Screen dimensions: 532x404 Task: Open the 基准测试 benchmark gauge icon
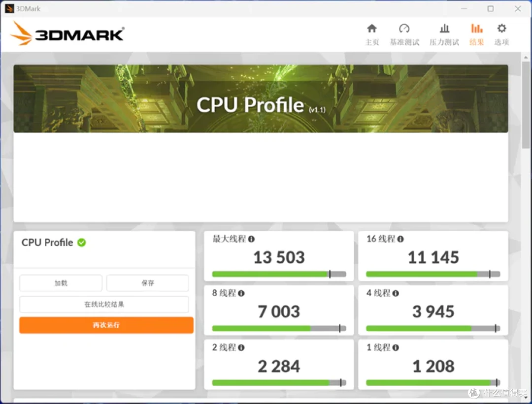(404, 29)
